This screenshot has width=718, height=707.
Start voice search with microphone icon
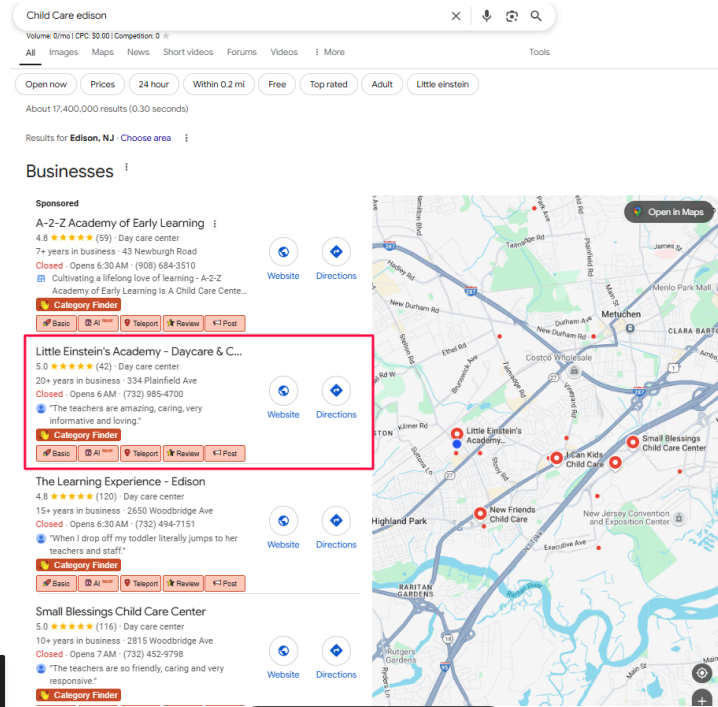pyautogui.click(x=486, y=16)
